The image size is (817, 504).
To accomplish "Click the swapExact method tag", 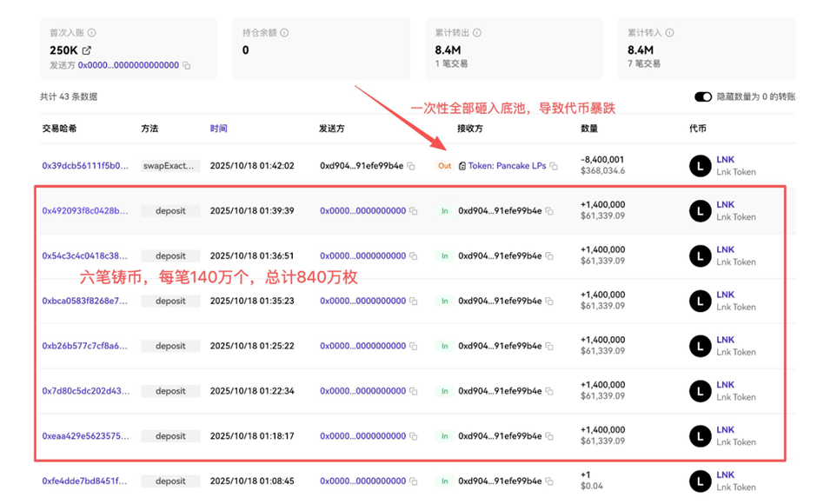I will point(170,165).
